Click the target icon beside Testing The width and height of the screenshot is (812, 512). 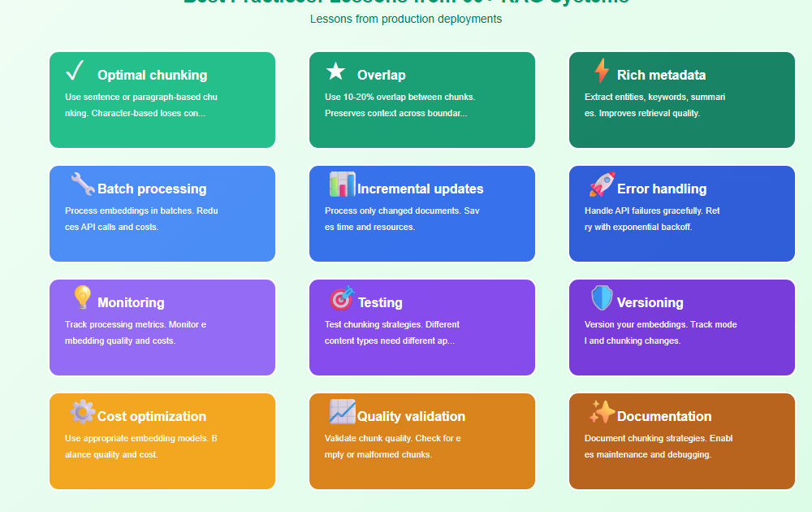[342, 298]
